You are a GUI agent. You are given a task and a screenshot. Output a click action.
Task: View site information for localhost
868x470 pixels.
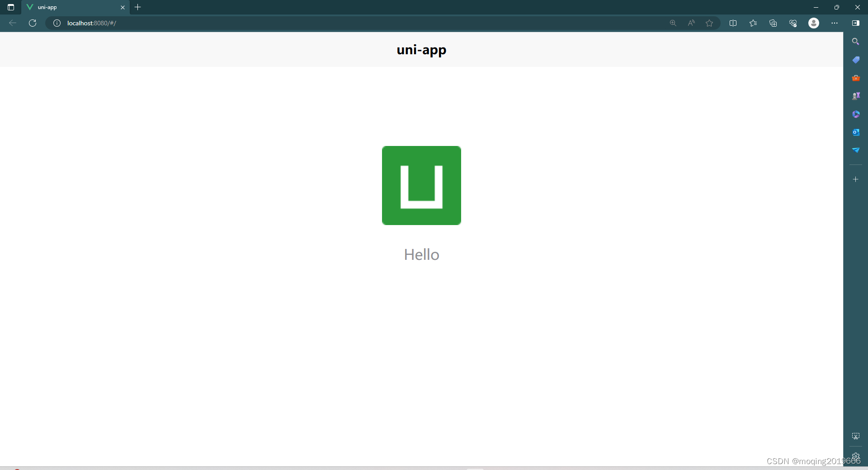57,23
